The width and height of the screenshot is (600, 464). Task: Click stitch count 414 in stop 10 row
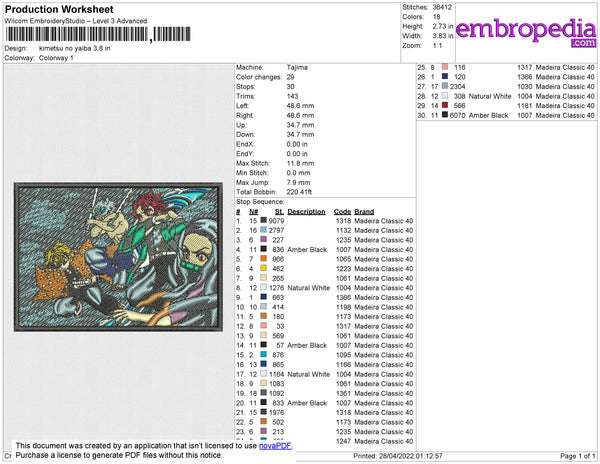278,307
